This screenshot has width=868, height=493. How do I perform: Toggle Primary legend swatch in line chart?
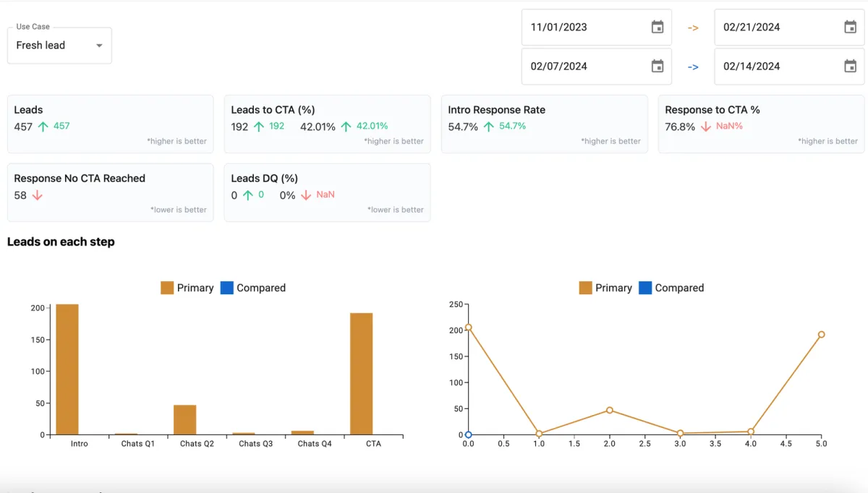coord(586,288)
